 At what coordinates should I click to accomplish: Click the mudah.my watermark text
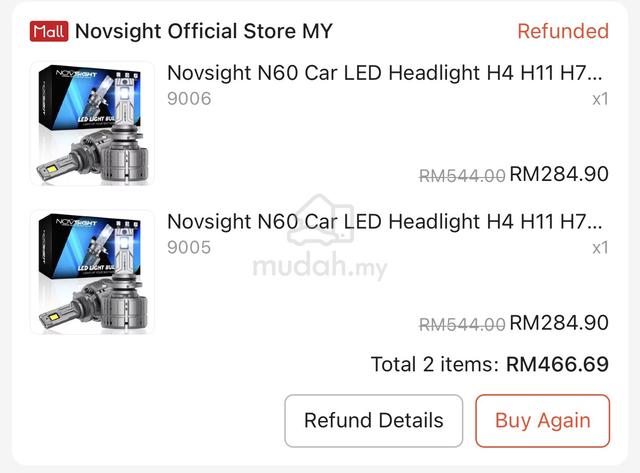pos(320,266)
